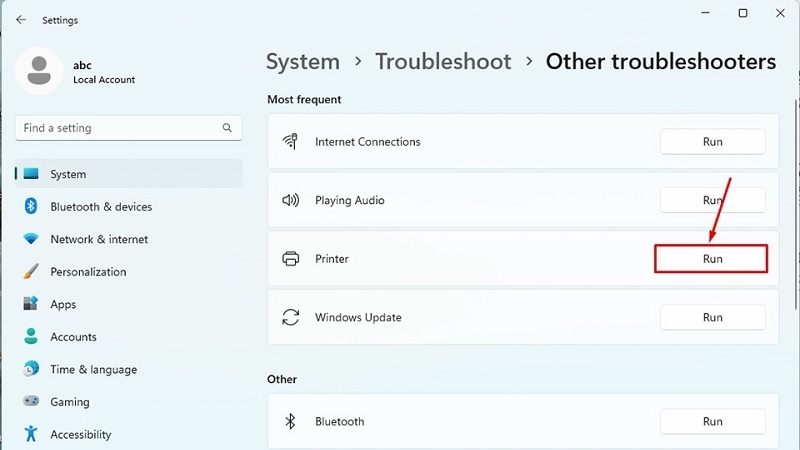Click the vertical scrollbar on the right

point(796,204)
